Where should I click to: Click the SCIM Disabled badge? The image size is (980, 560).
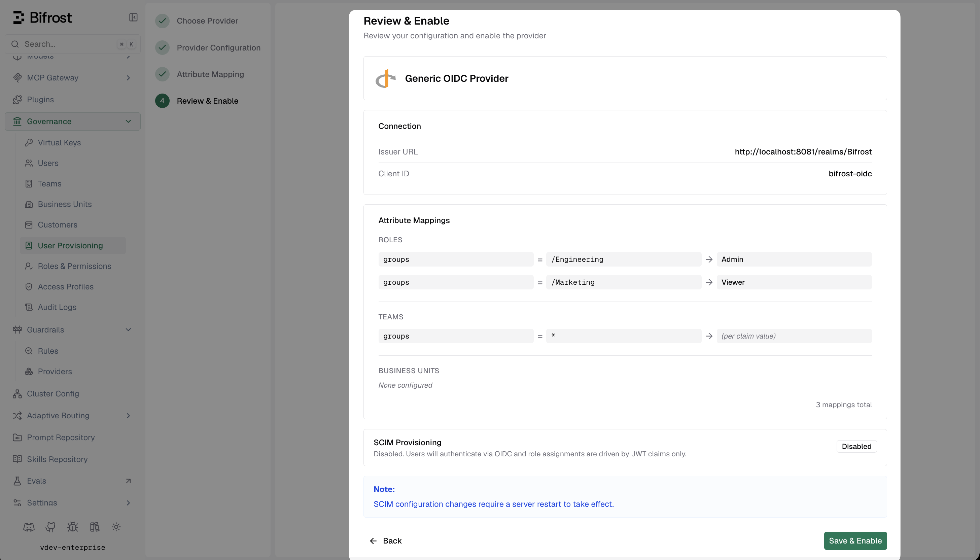click(856, 447)
